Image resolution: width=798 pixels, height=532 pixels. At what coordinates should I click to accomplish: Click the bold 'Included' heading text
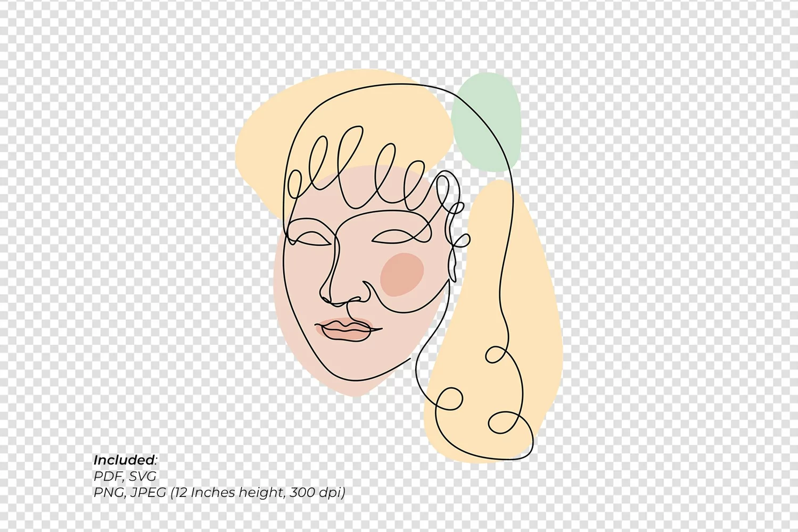point(124,460)
